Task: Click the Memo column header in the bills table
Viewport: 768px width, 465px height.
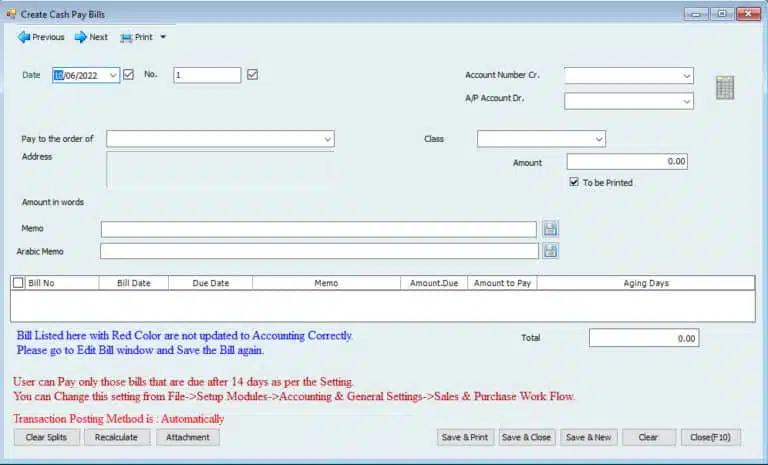Action: tap(326, 283)
